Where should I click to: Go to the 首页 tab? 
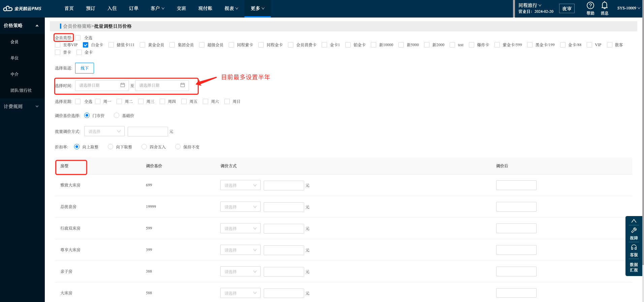coord(69,8)
